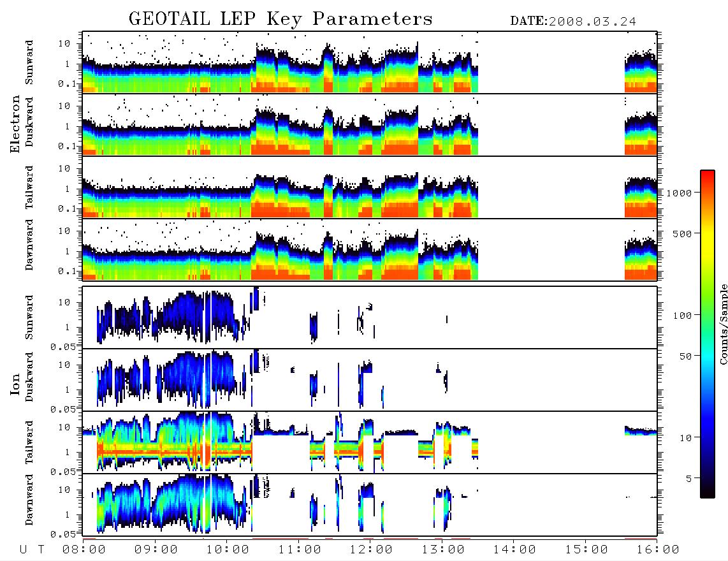Select the 14:00 time tick label

(x=514, y=550)
